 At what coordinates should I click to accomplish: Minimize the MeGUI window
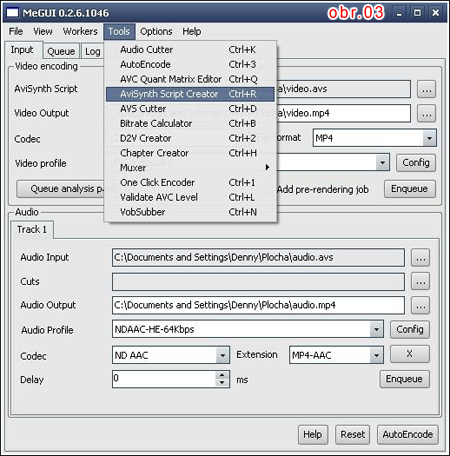coord(399,13)
